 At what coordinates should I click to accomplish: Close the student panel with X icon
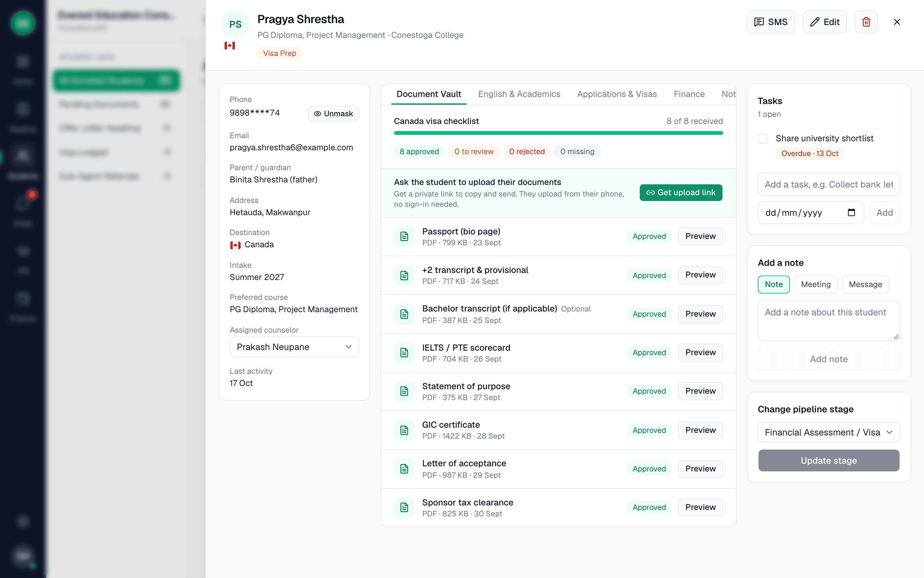click(x=897, y=22)
